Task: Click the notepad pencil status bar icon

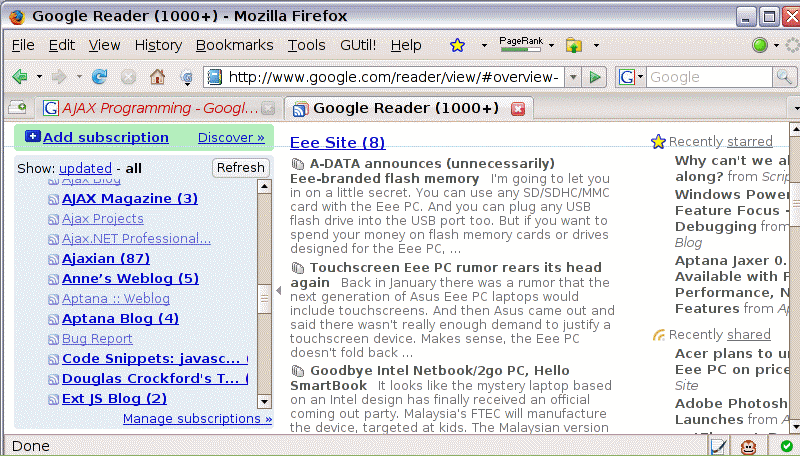Action: pos(718,447)
